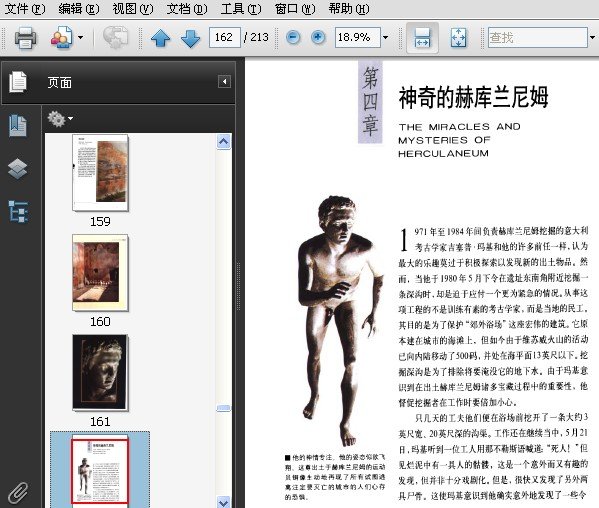Image resolution: width=599 pixels, height=508 pixels.
Task: Zoom out with the minus button
Action: [x=293, y=37]
